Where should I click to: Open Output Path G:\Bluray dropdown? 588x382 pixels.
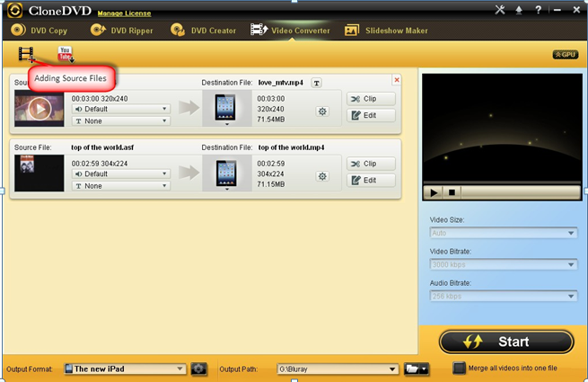click(338, 369)
